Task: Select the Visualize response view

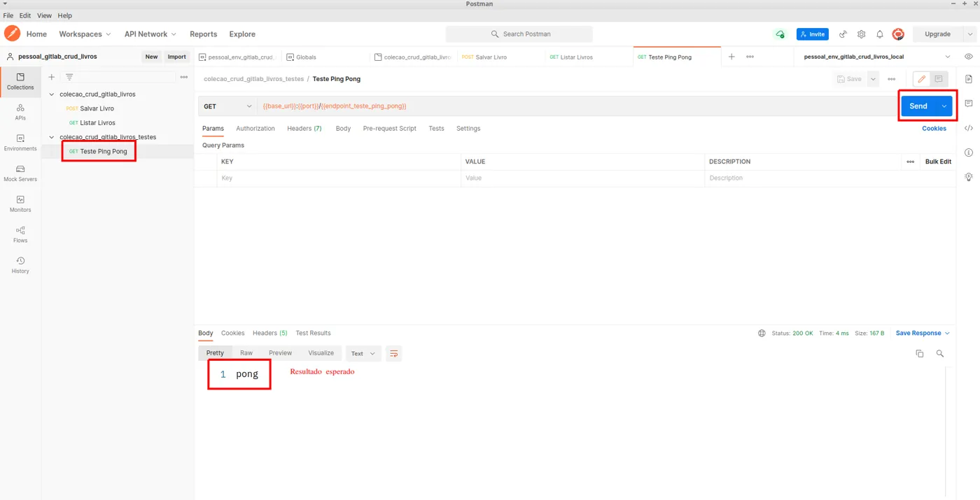Action: coord(321,353)
